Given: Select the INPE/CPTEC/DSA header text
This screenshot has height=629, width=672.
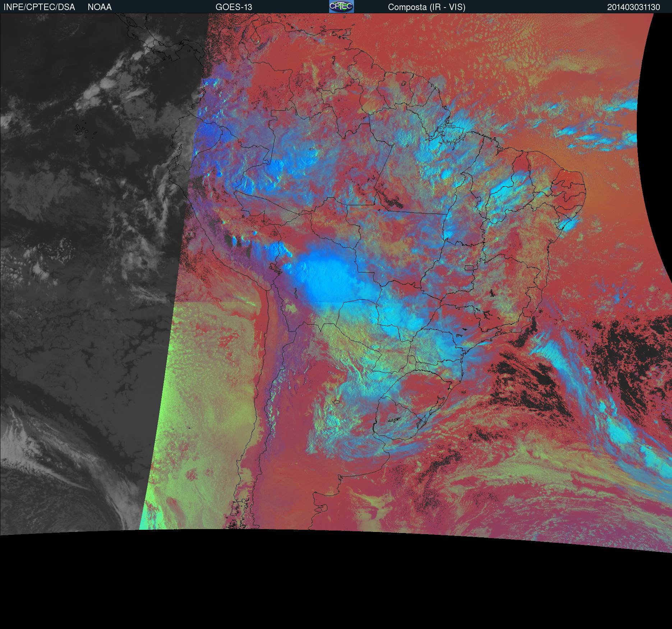Looking at the screenshot, I should (39, 7).
